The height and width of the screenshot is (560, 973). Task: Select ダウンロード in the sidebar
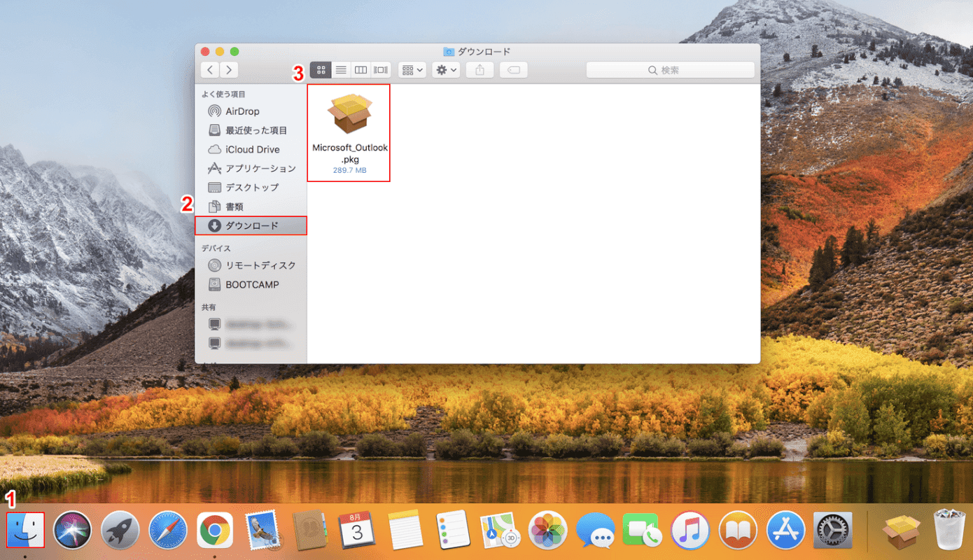pos(251,225)
